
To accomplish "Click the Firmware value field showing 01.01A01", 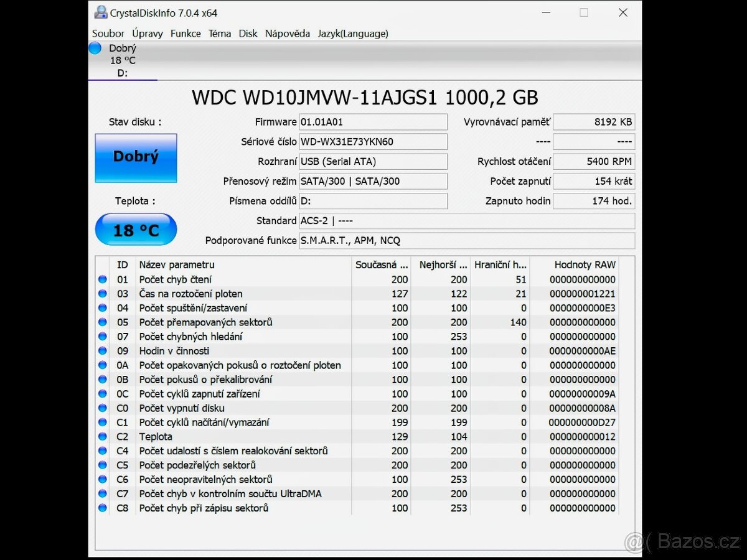I will 373,121.
